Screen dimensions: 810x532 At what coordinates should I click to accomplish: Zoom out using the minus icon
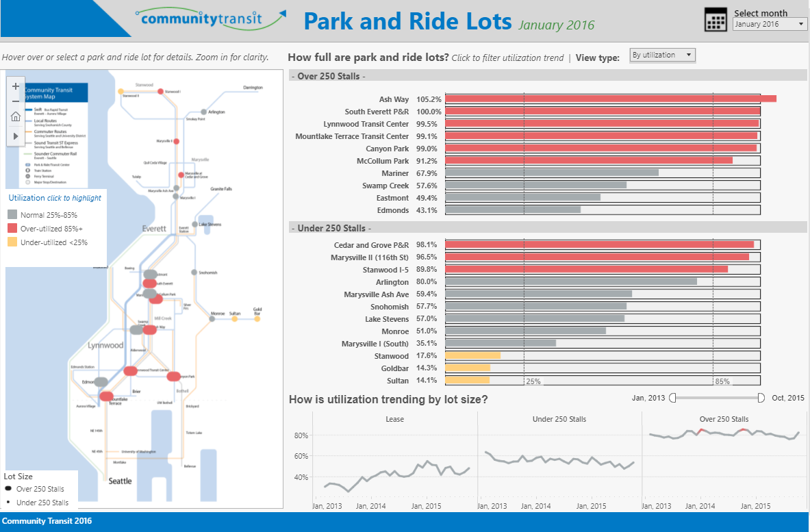(16, 101)
